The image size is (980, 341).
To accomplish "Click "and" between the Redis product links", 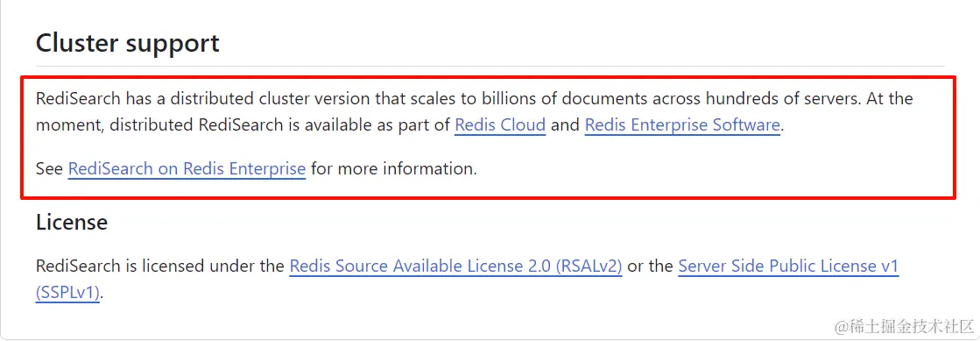I will pyautogui.click(x=566, y=125).
